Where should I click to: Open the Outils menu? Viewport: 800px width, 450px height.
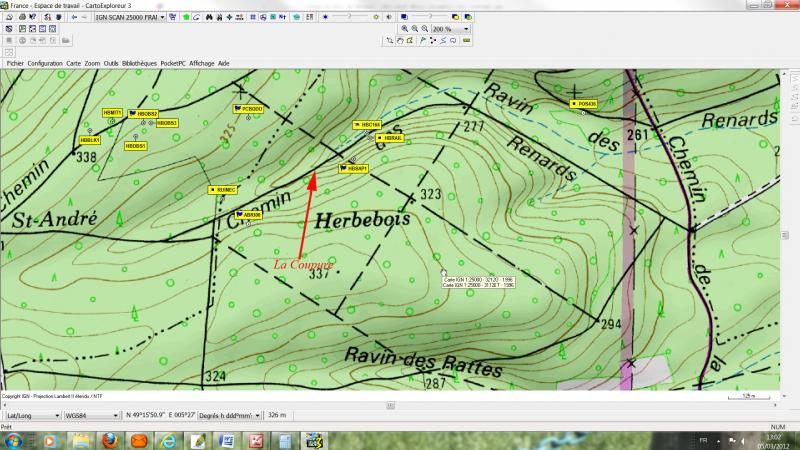111,63
